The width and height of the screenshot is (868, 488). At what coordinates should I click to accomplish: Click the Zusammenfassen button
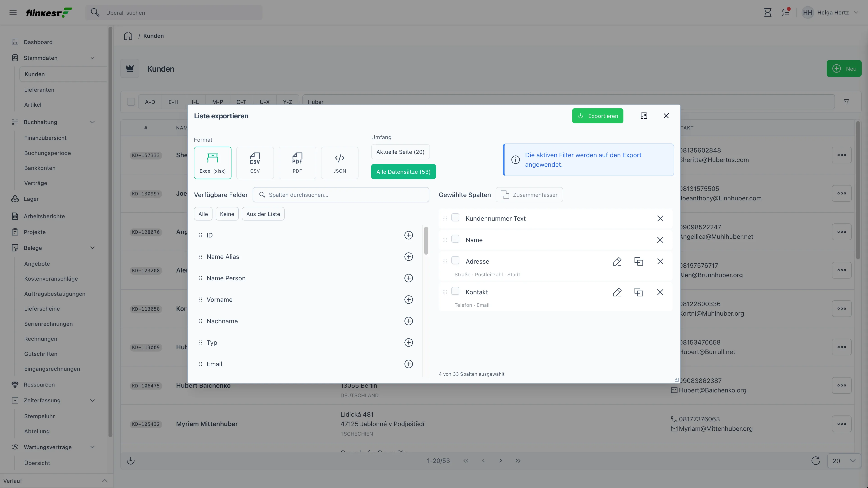[529, 195]
